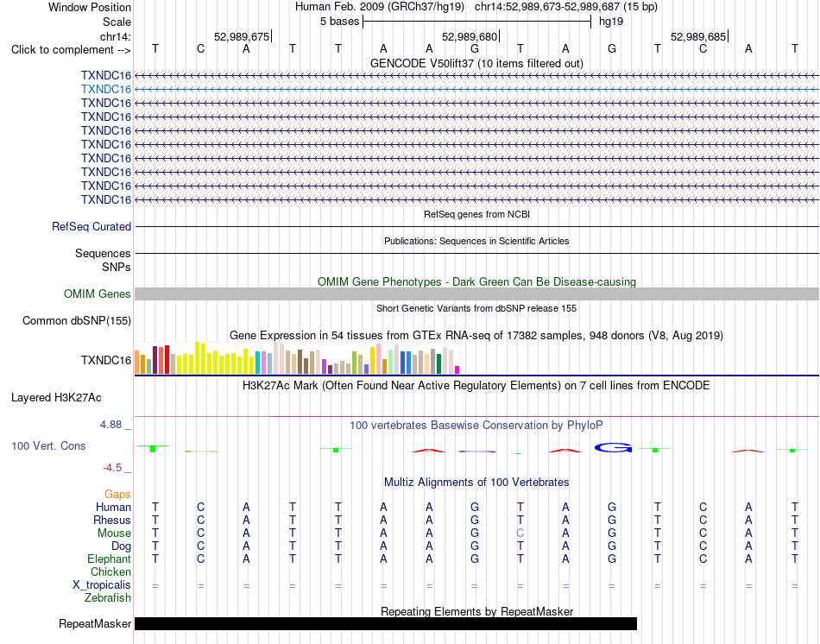Select the 'chr14:' ruler label
Image resolution: width=820 pixels, height=644 pixels.
tap(115, 36)
